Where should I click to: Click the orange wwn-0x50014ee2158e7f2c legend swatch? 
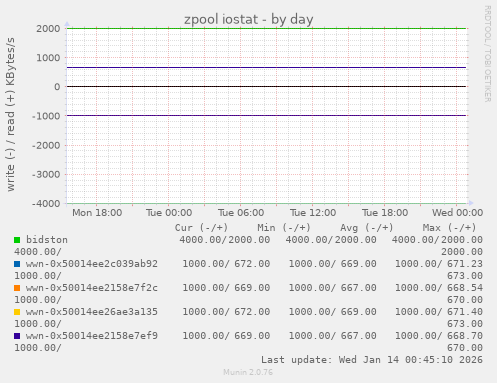17,288
